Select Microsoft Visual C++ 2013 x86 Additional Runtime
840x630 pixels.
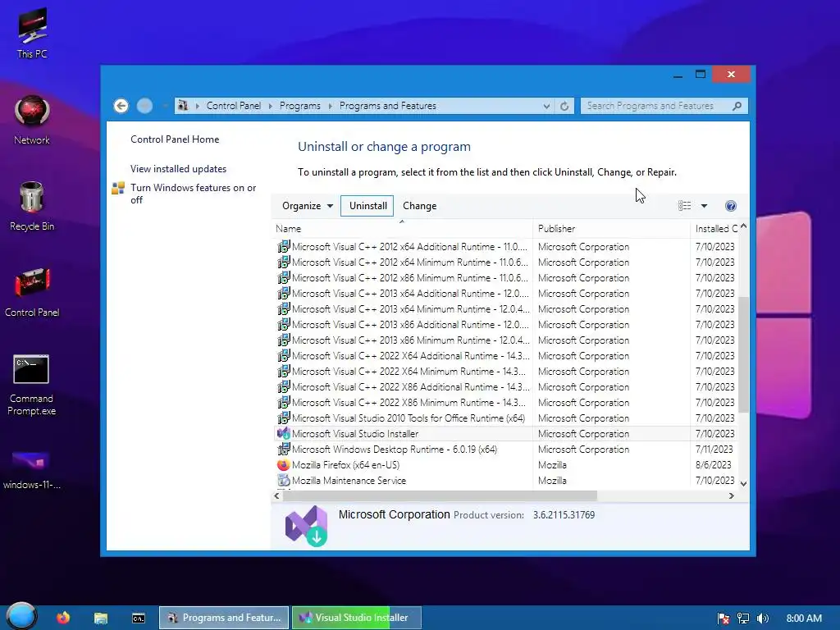(x=505, y=325)
